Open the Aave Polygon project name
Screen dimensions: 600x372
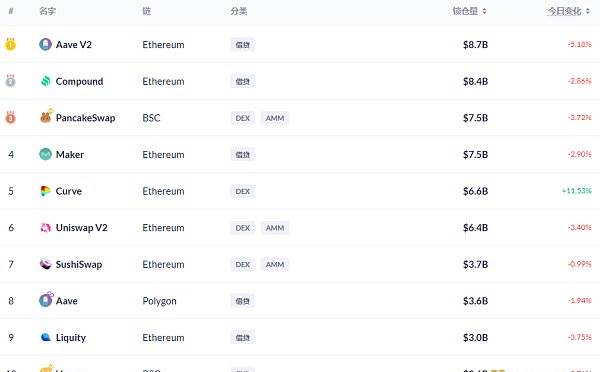tap(67, 301)
